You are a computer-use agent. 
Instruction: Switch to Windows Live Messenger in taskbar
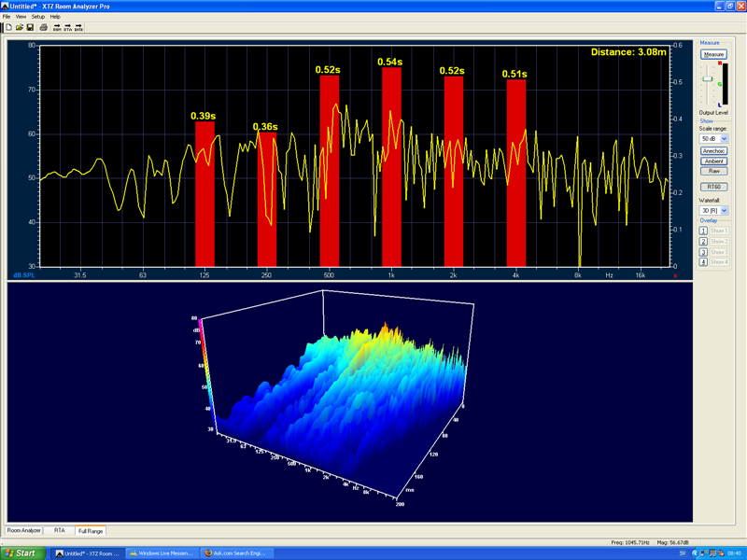pyautogui.click(x=162, y=553)
